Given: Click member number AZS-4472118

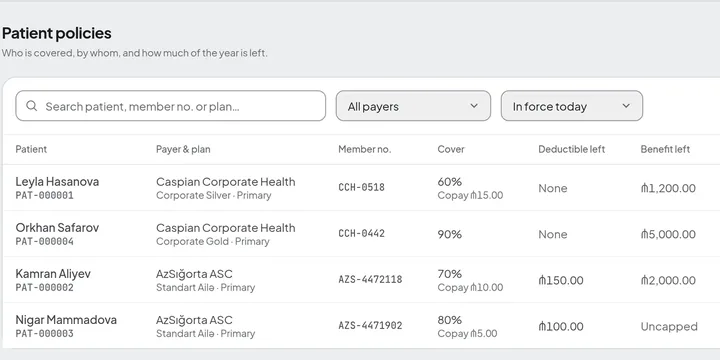Looking at the screenshot, I should pyautogui.click(x=370, y=279).
